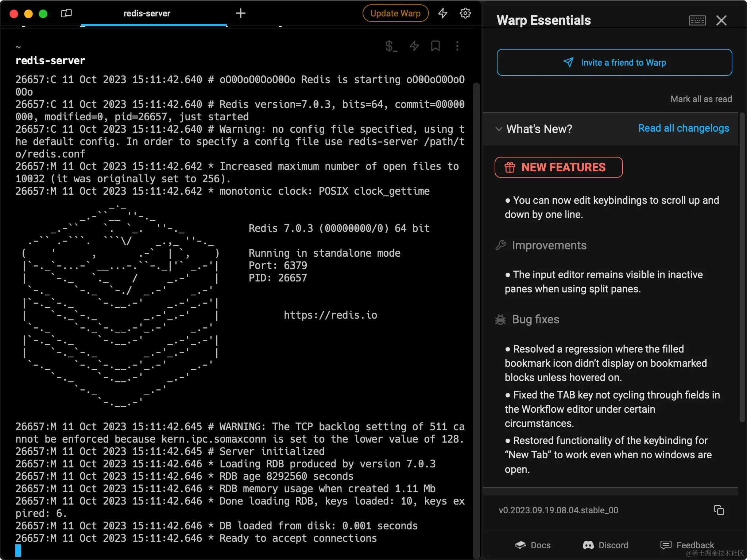Collapse the What's New section
Screen dimensions: 747x560
pos(499,129)
